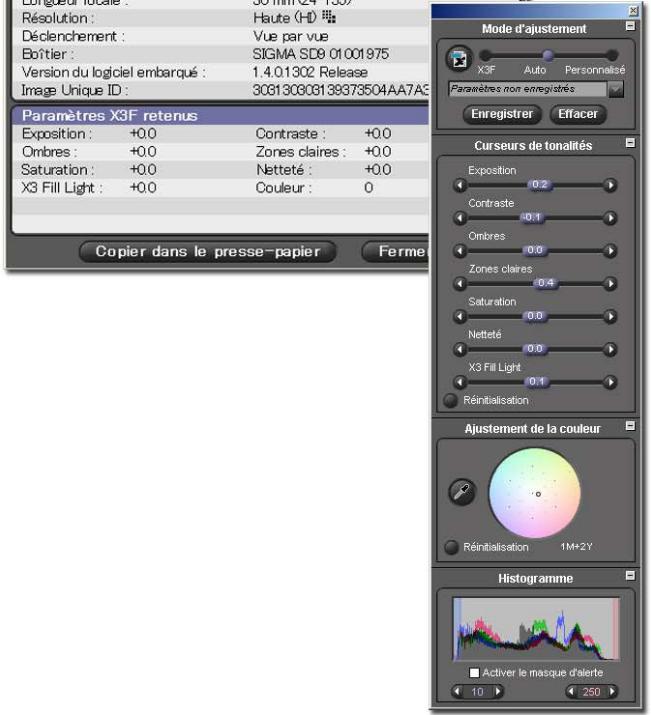
Task: Click the SIGMA SD9 01001975 value
Action: point(320,54)
